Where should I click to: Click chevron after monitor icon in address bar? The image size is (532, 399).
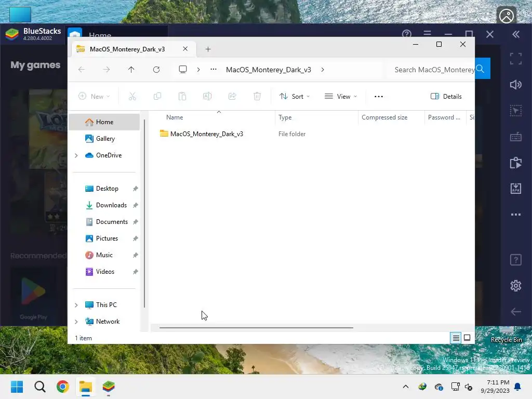[x=198, y=70]
